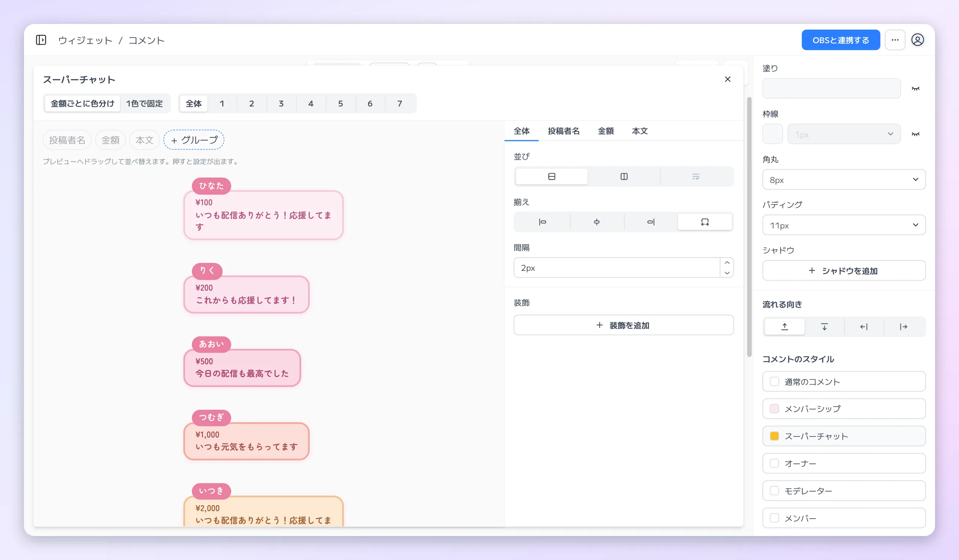
Task: Open the three-dots more menu
Action: tap(895, 40)
